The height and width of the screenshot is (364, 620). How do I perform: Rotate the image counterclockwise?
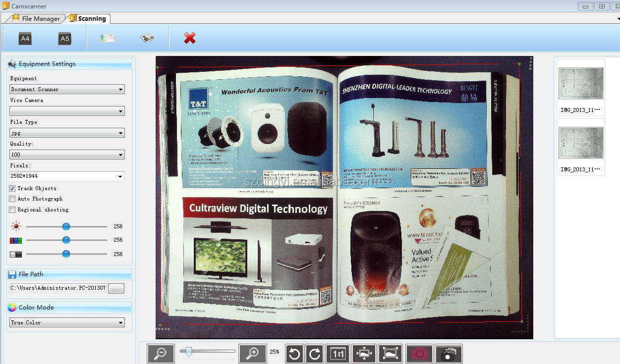pos(294,354)
